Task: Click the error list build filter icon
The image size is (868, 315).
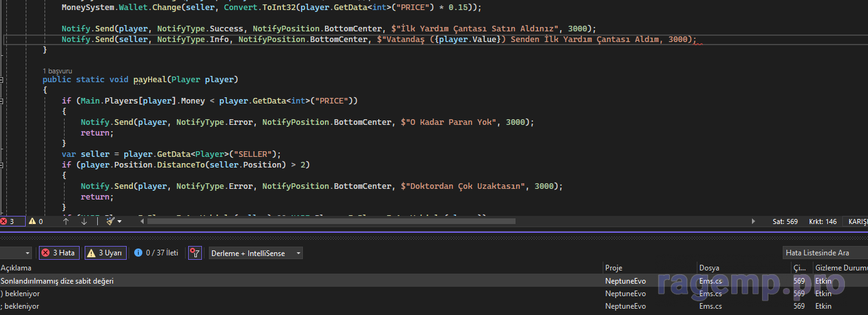Action: click(x=195, y=253)
